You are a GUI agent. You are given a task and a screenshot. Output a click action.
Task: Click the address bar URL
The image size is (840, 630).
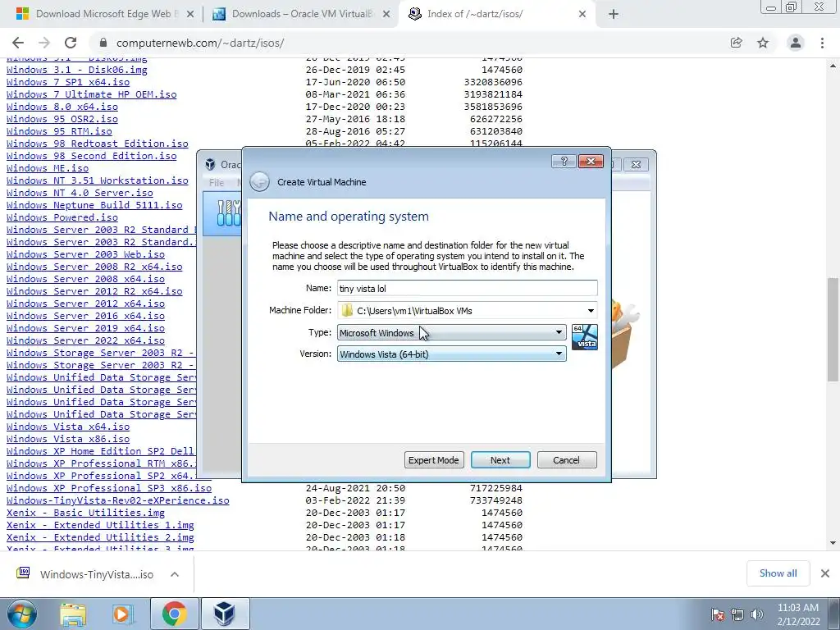(x=200, y=43)
